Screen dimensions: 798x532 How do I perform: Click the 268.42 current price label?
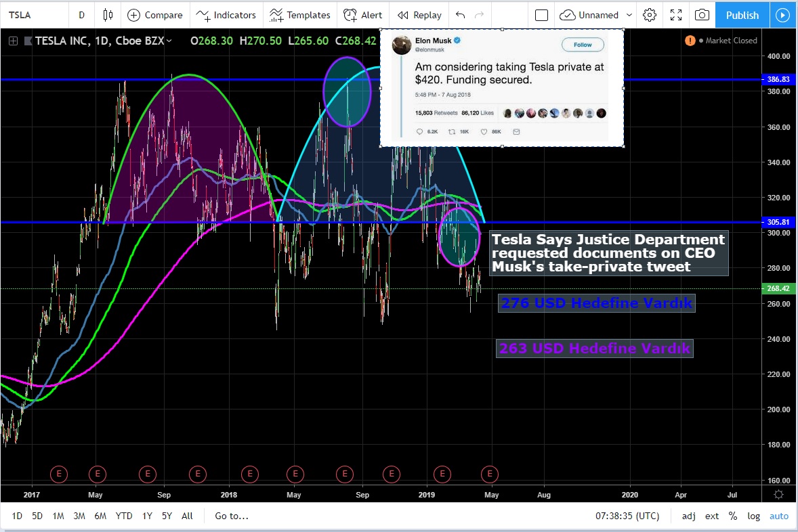[778, 288]
